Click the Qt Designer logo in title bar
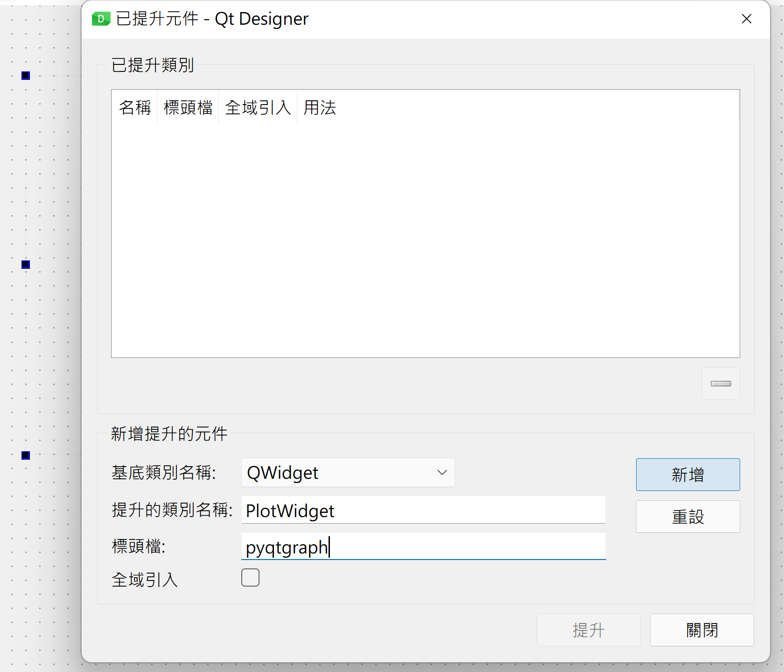The width and height of the screenshot is (784, 672). 101,19
